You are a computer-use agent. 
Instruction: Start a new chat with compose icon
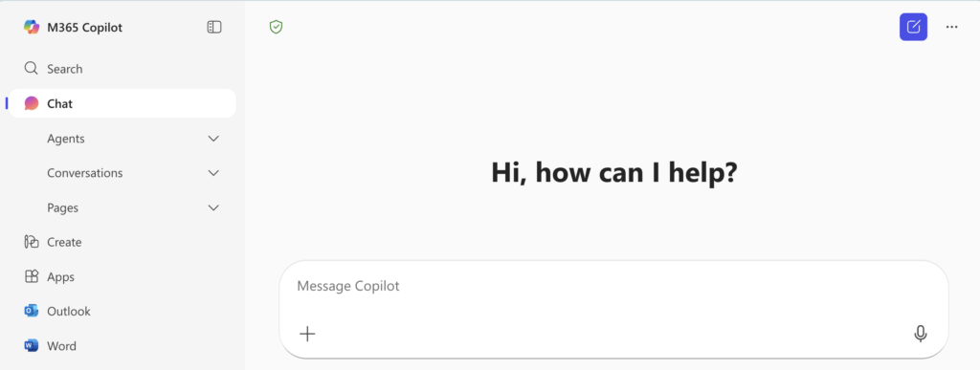[x=913, y=27]
